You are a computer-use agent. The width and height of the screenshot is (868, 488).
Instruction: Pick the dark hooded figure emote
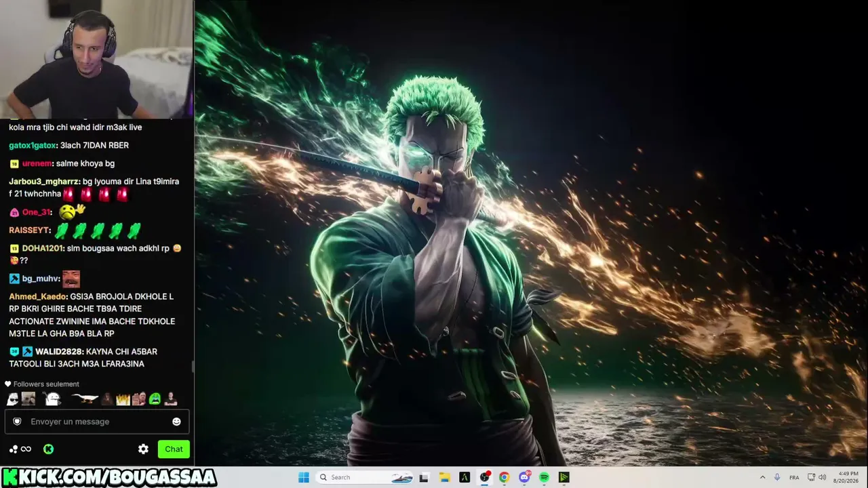tap(107, 399)
